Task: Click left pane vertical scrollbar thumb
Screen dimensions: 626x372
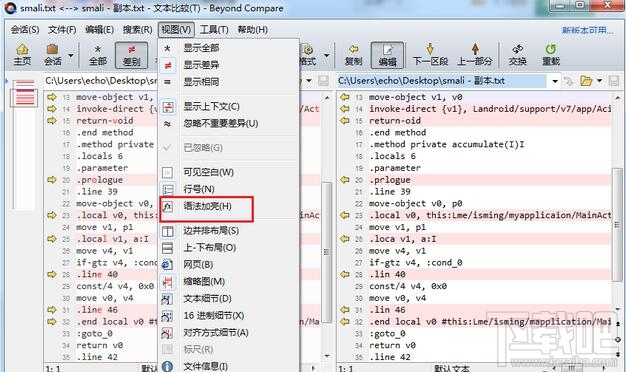Action: (x=327, y=252)
